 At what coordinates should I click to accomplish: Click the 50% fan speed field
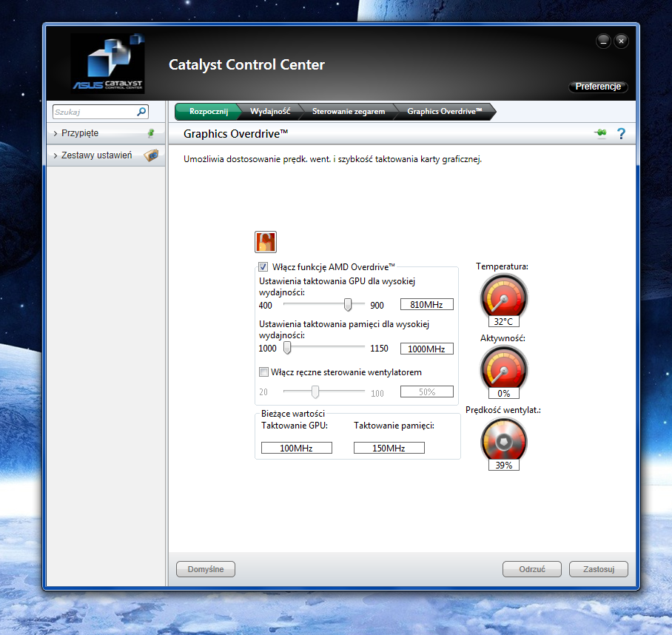(426, 392)
